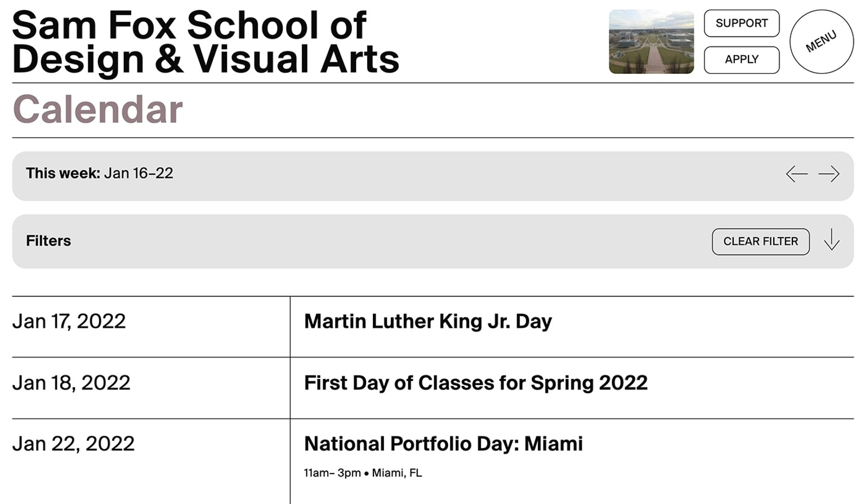Screen dimensions: 865x504
Task: Select the Jan 22, 2022 date cell
Action: click(x=73, y=444)
